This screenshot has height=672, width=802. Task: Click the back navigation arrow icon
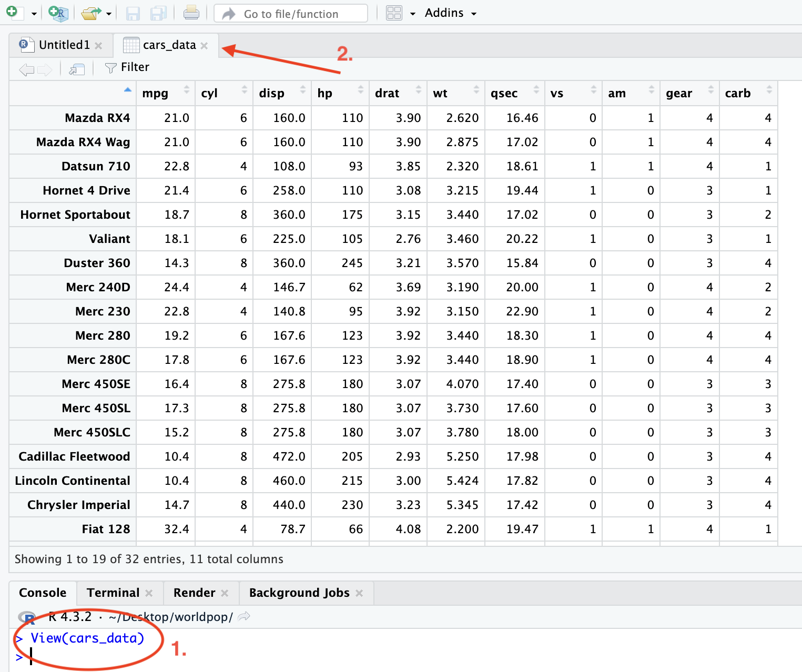[26, 69]
